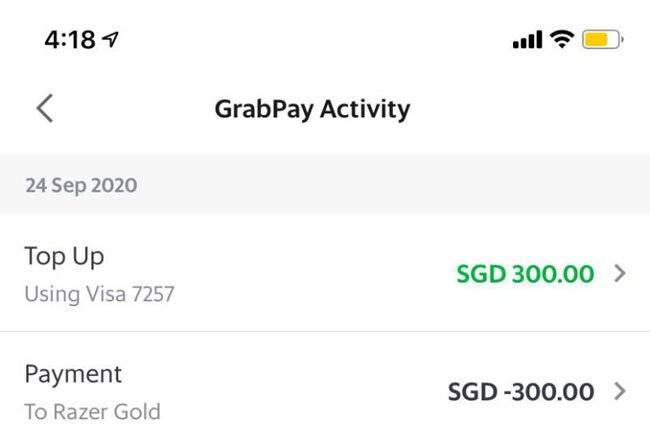Viewport: 650px width, 444px height.
Task: Open the Payment transaction label
Action: [73, 374]
